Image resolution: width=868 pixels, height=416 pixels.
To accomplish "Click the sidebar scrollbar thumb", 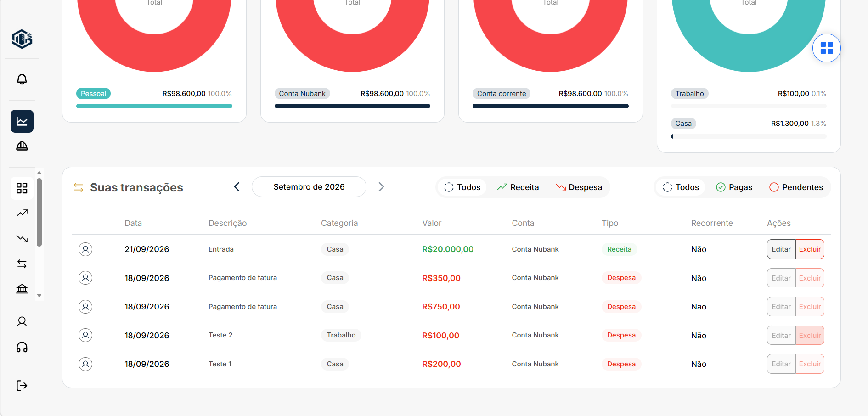I will point(39,213).
